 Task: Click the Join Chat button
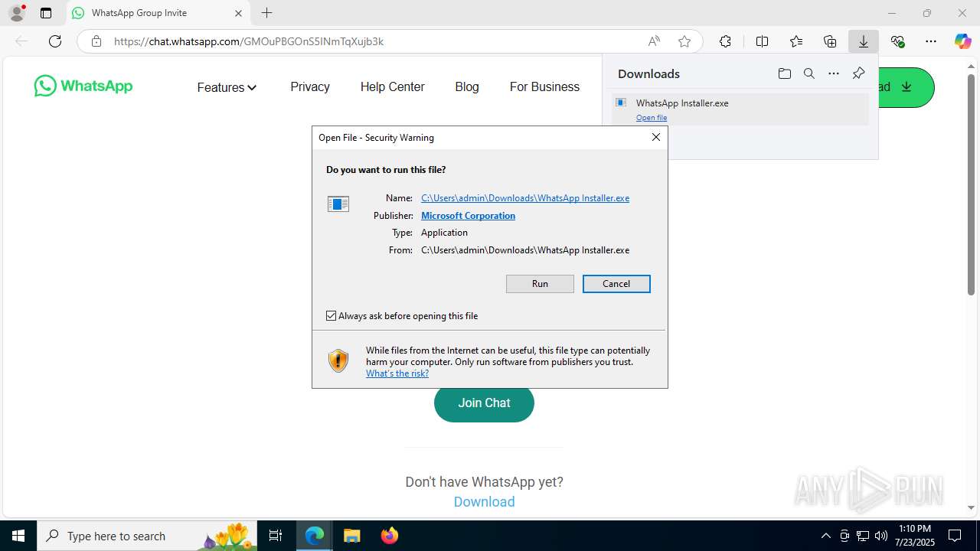pyautogui.click(x=484, y=403)
